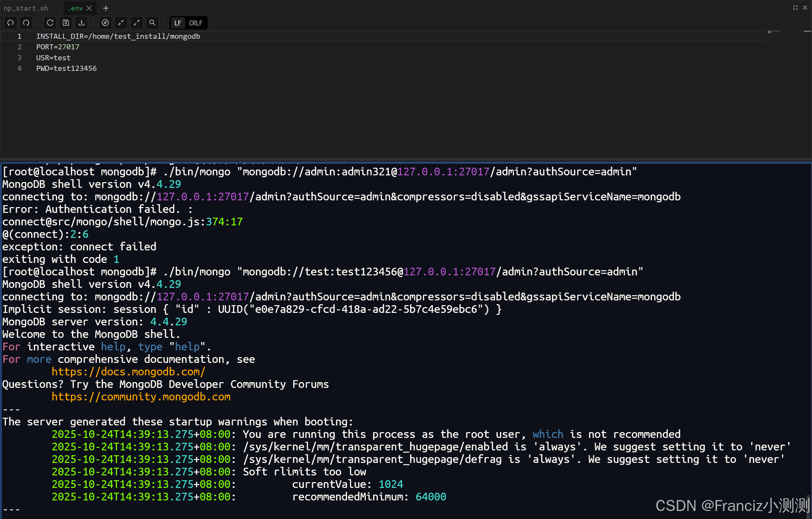Reload the file with refresh icon
This screenshot has height=519, width=812.
(x=50, y=23)
